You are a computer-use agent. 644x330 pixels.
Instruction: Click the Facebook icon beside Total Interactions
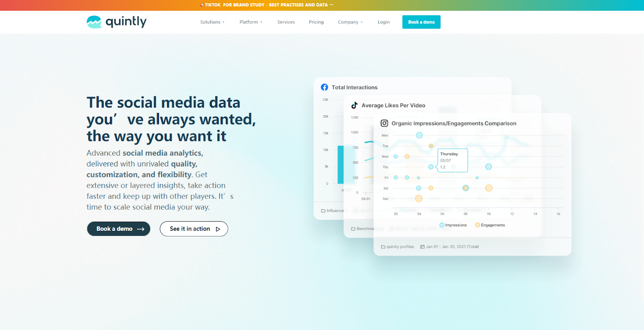click(x=324, y=87)
